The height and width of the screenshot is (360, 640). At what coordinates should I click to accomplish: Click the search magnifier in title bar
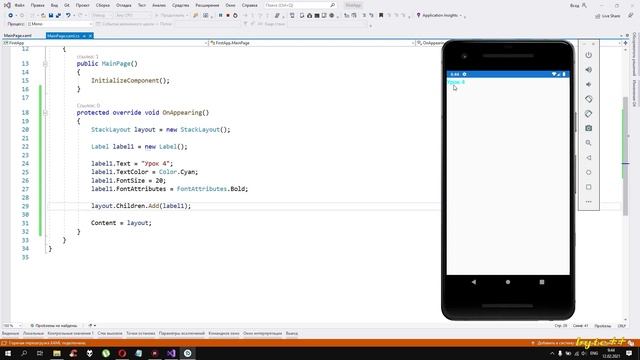coord(333,5)
